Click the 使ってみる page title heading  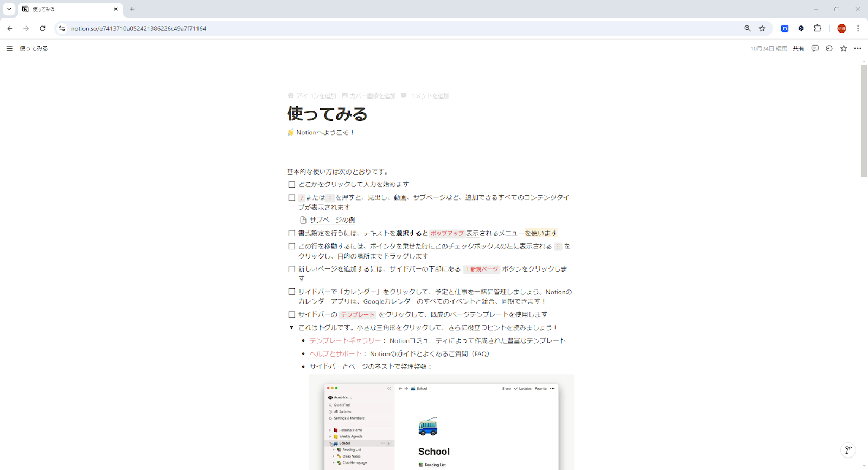pyautogui.click(x=328, y=114)
